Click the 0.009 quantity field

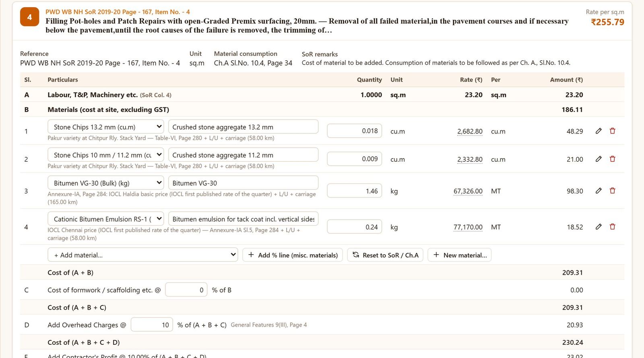click(355, 159)
